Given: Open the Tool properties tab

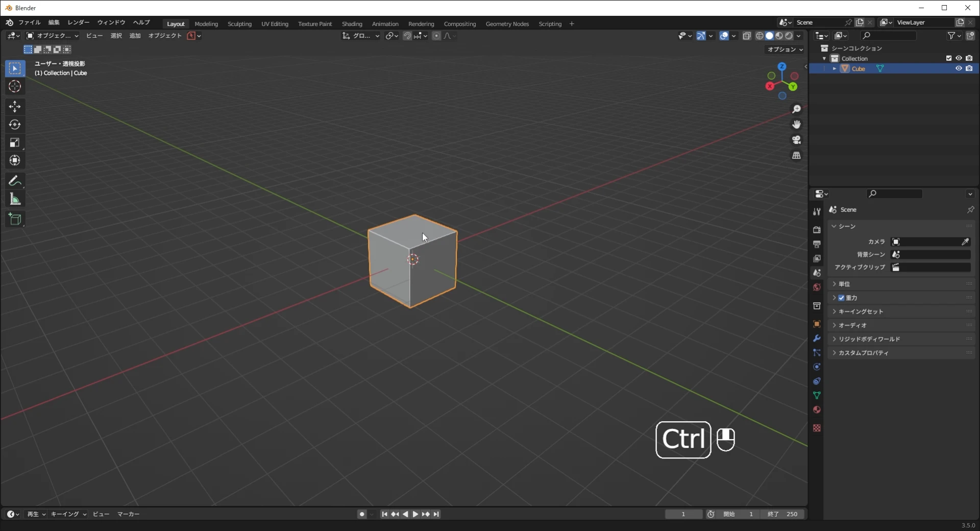Looking at the screenshot, I should coord(817,211).
